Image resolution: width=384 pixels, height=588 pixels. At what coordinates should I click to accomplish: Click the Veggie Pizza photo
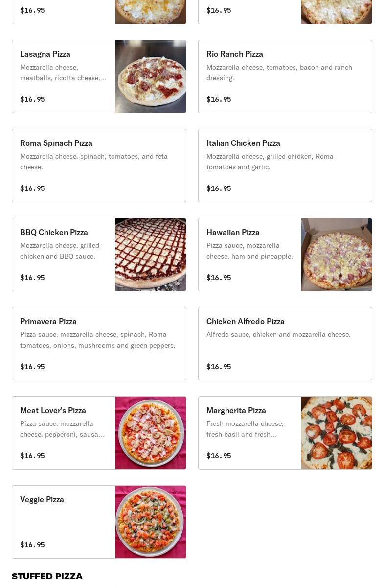[x=151, y=522]
